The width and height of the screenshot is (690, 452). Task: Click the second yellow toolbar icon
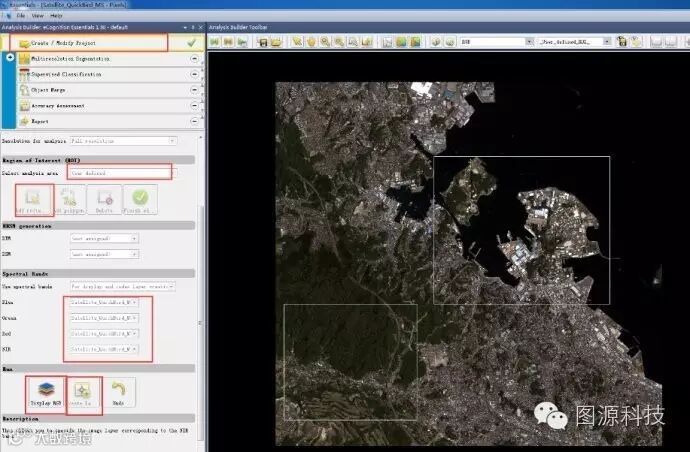coord(228,42)
